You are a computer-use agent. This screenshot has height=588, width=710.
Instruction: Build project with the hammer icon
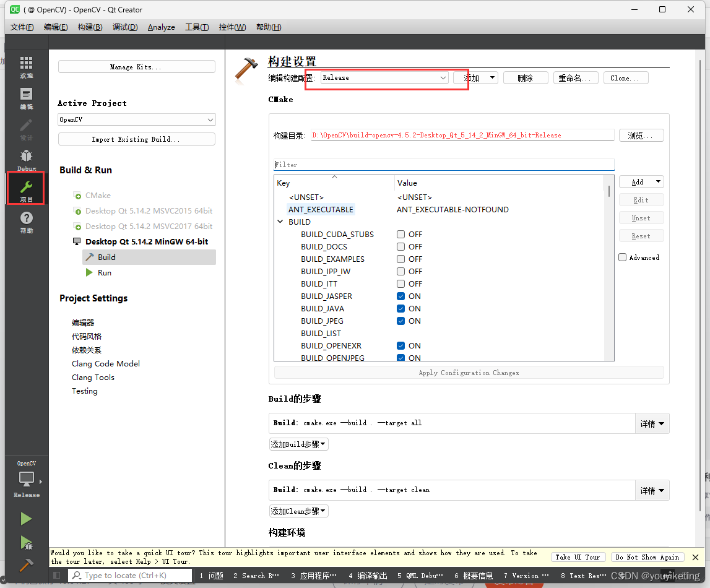pos(26,565)
